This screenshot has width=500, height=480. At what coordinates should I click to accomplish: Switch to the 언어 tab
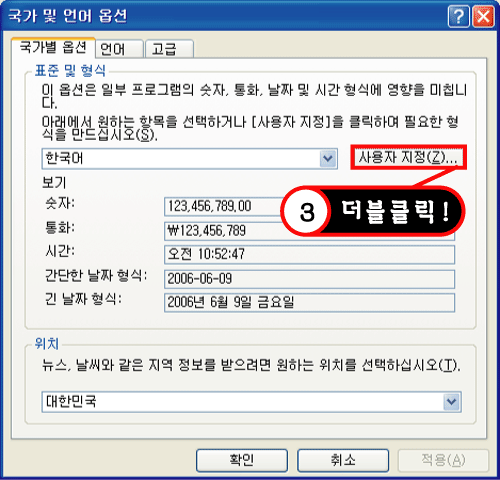click(120, 49)
